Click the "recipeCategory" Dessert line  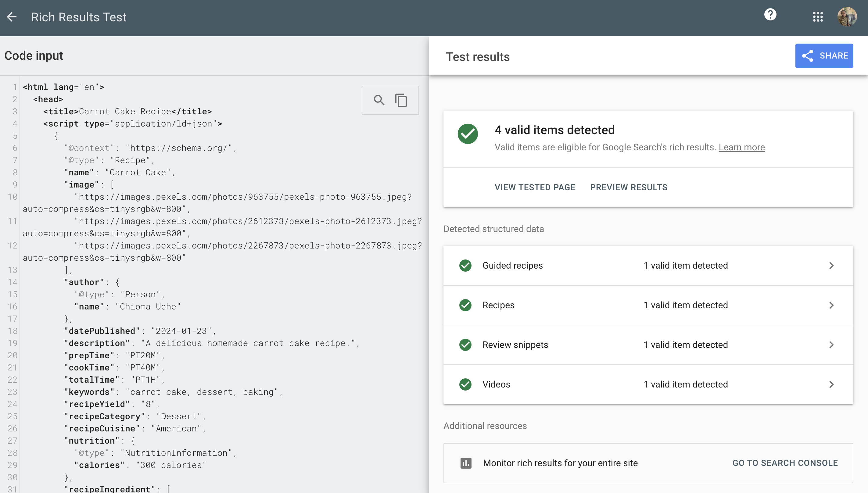135,416
